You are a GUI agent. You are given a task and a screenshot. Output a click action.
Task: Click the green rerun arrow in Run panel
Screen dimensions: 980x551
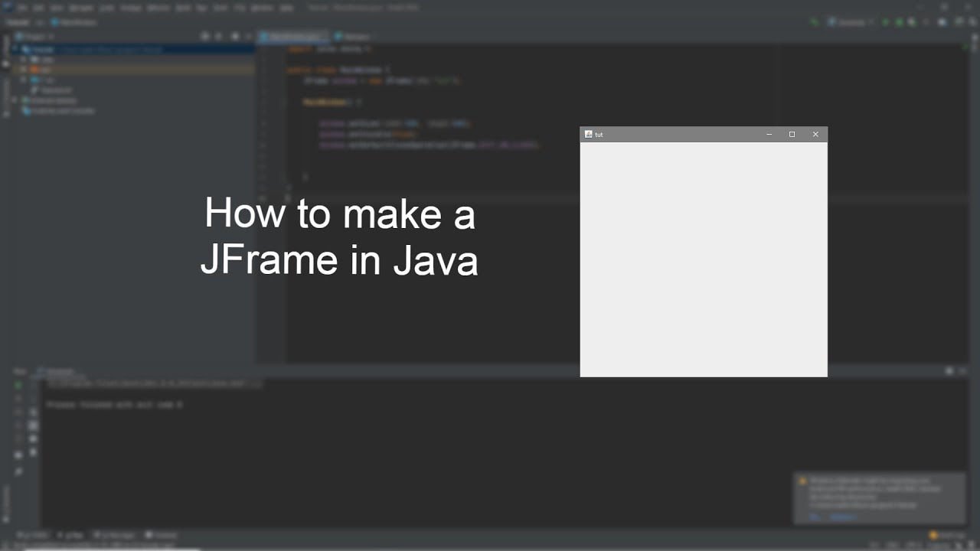(x=18, y=385)
